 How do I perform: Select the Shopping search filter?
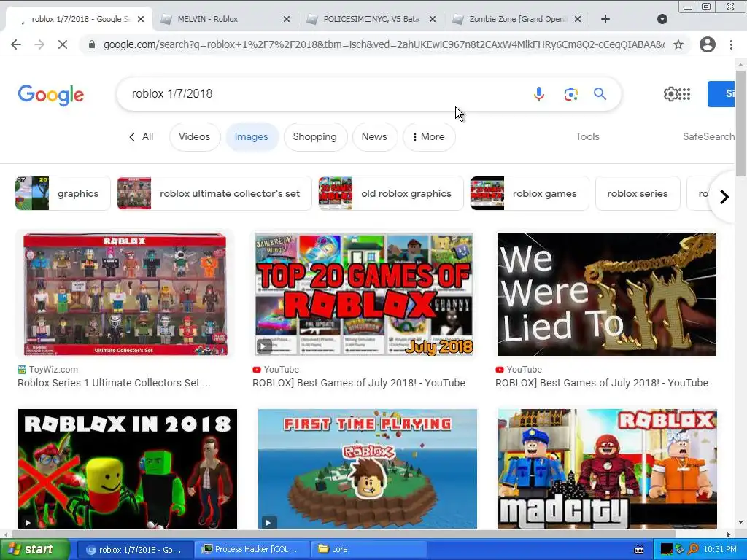(315, 136)
